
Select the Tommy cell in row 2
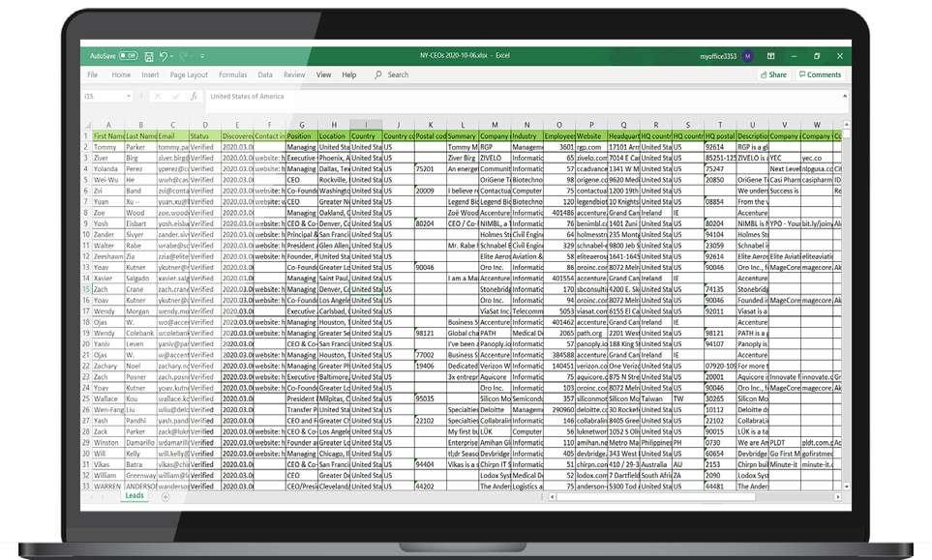(x=108, y=147)
